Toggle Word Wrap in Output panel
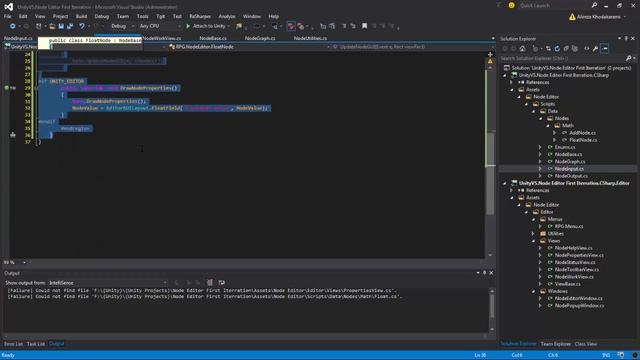 222,282
